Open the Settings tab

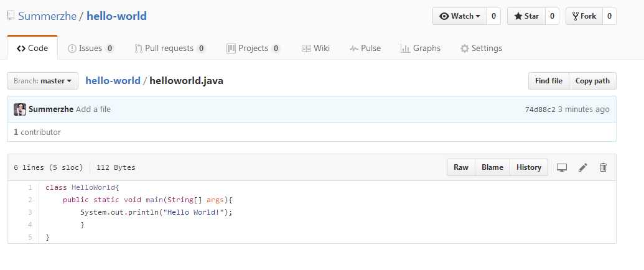tap(481, 48)
